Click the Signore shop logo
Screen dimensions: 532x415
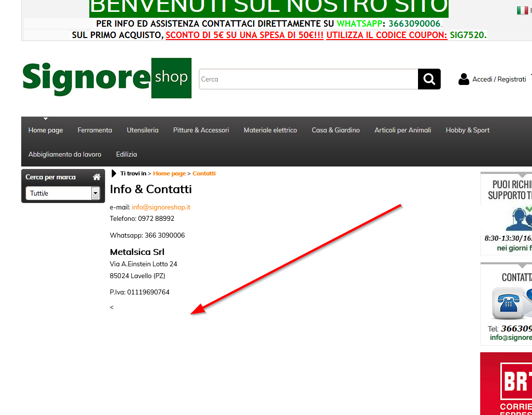[x=107, y=78]
